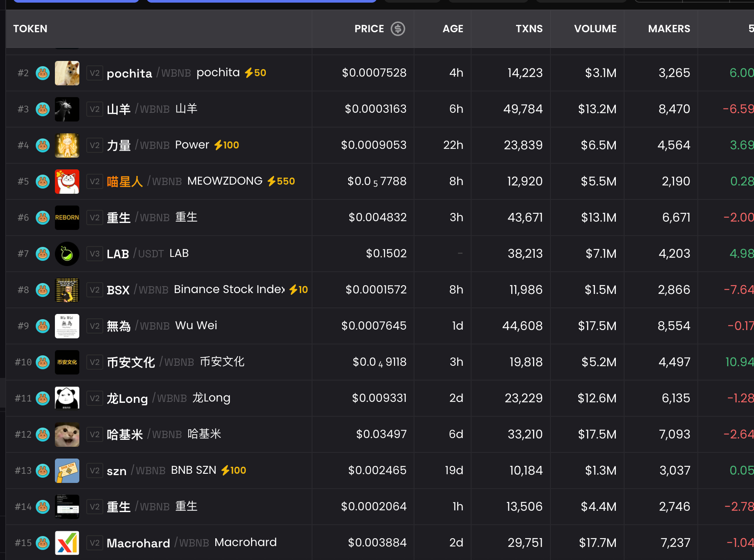The height and width of the screenshot is (560, 754).
Task: Click the 8,554 makers value
Action: tap(674, 326)
